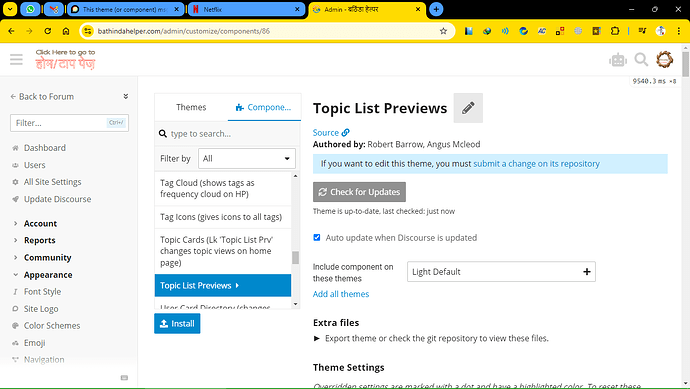
Task: Select Tag Cloud component in list
Action: [223, 188]
